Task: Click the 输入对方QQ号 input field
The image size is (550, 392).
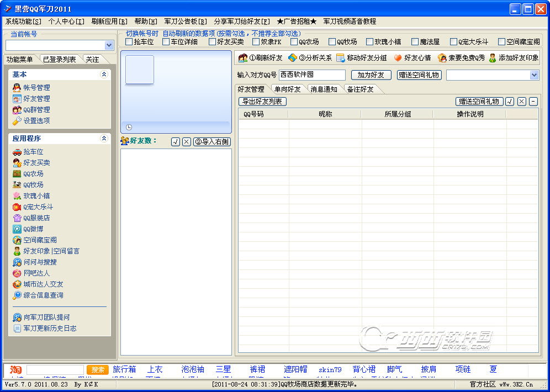Action: pos(311,75)
